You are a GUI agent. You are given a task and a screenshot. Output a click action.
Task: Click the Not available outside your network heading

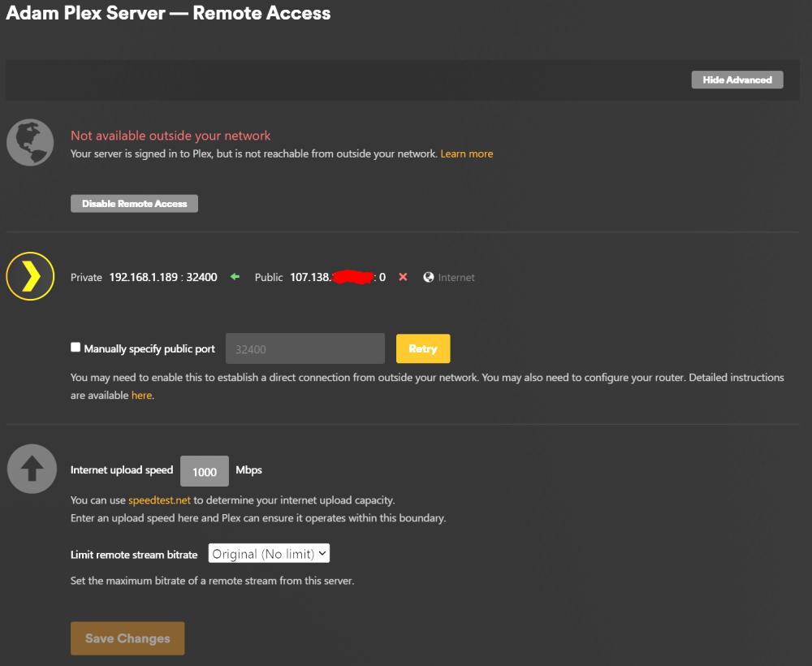click(171, 136)
